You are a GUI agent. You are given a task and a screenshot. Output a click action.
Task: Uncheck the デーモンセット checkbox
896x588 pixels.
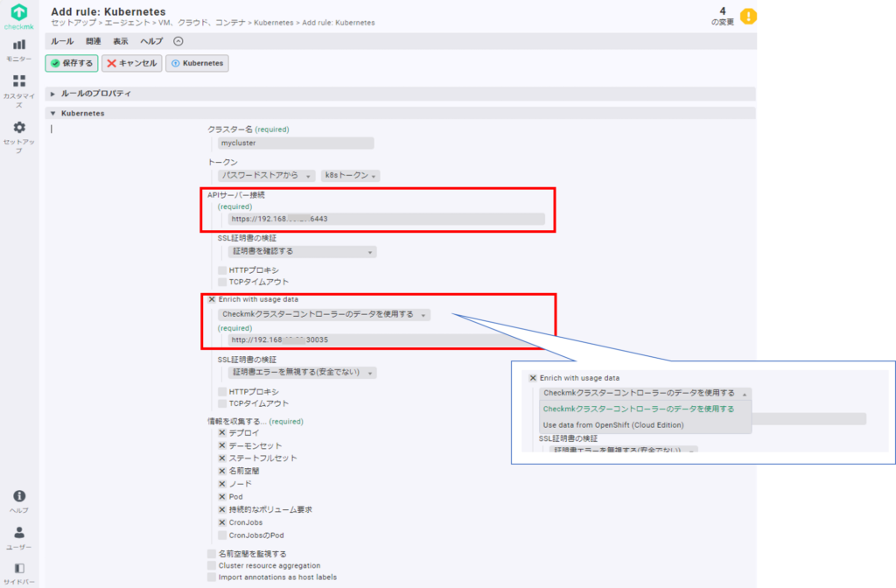pos(222,445)
